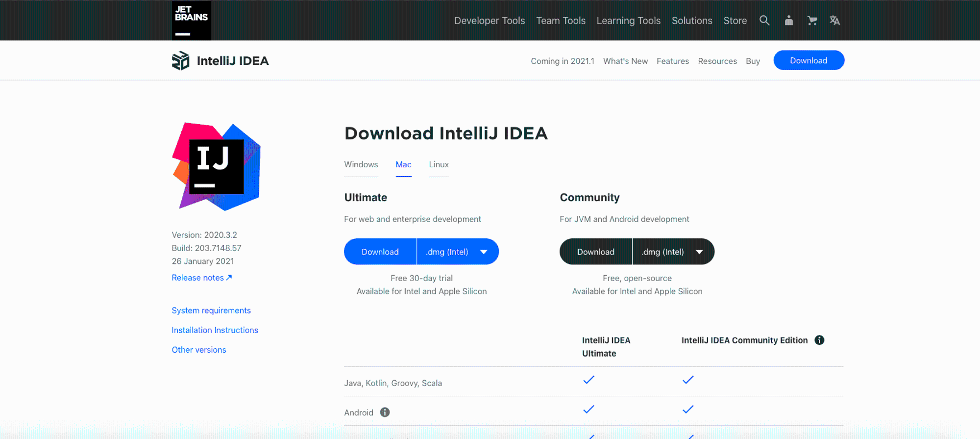This screenshot has width=980, height=439.
Task: Open the search magnifier icon
Action: (764, 20)
